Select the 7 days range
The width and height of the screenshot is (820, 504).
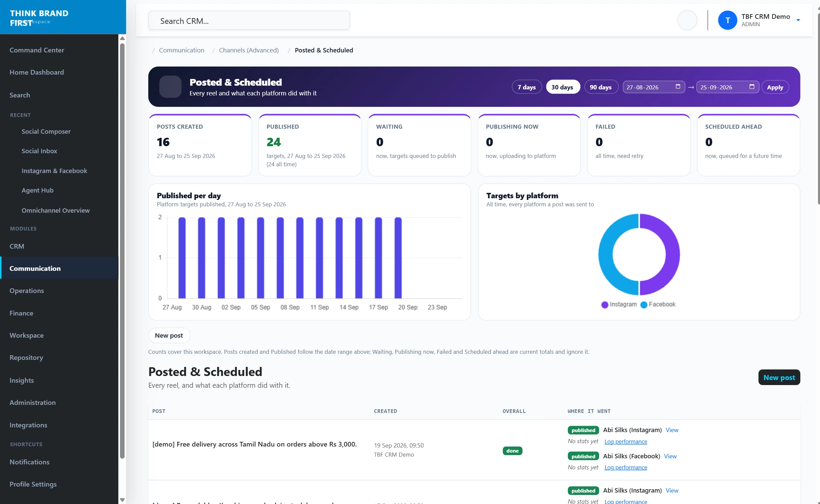[526, 87]
